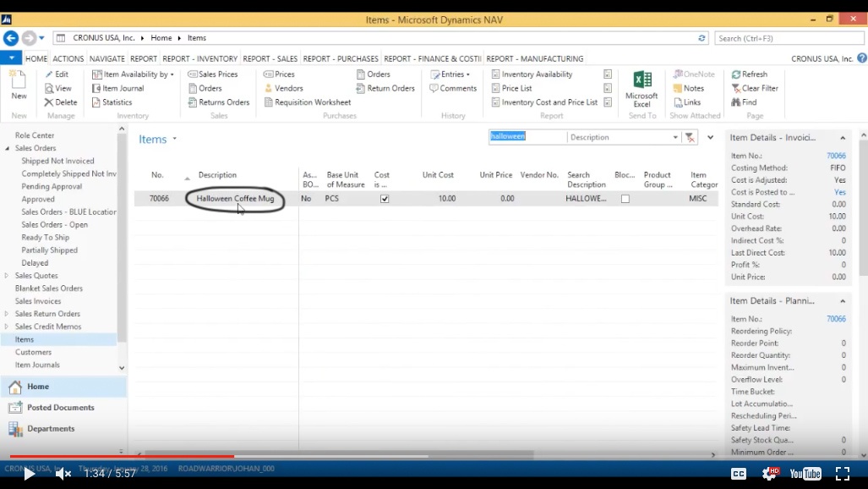
Task: Unmute the video sound
Action: pos(63,474)
